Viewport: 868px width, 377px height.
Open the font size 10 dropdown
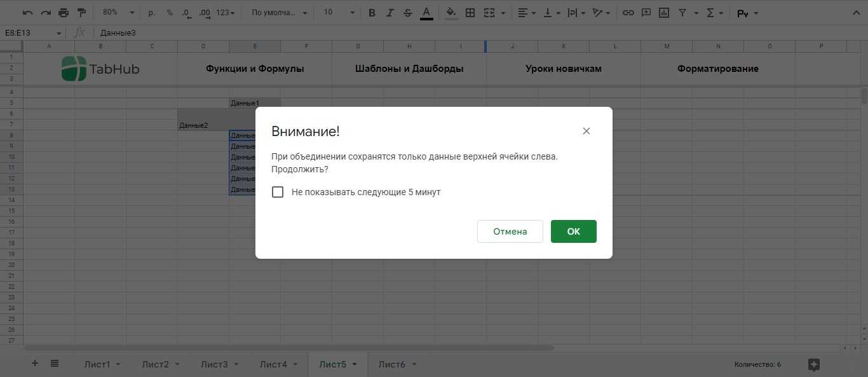(x=336, y=13)
